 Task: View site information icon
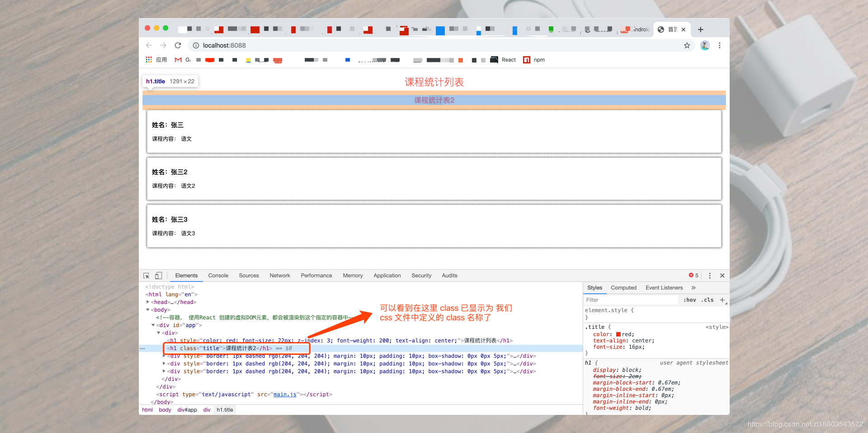[196, 45]
